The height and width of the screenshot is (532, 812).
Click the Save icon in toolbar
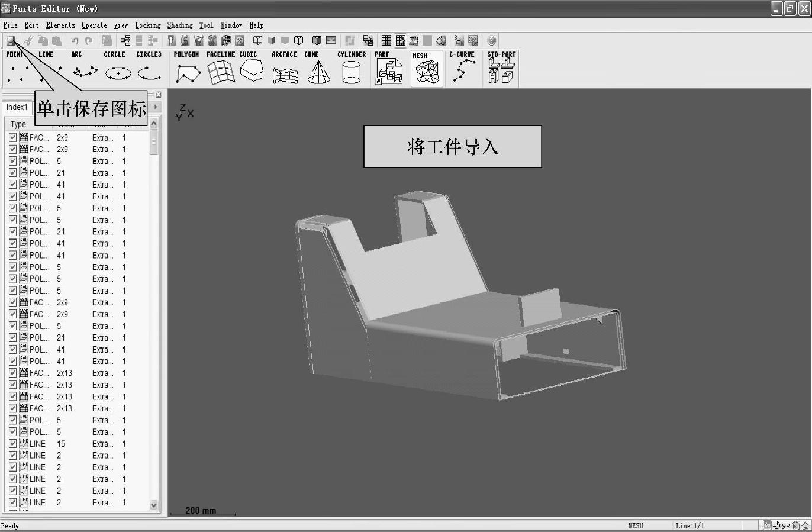point(11,41)
